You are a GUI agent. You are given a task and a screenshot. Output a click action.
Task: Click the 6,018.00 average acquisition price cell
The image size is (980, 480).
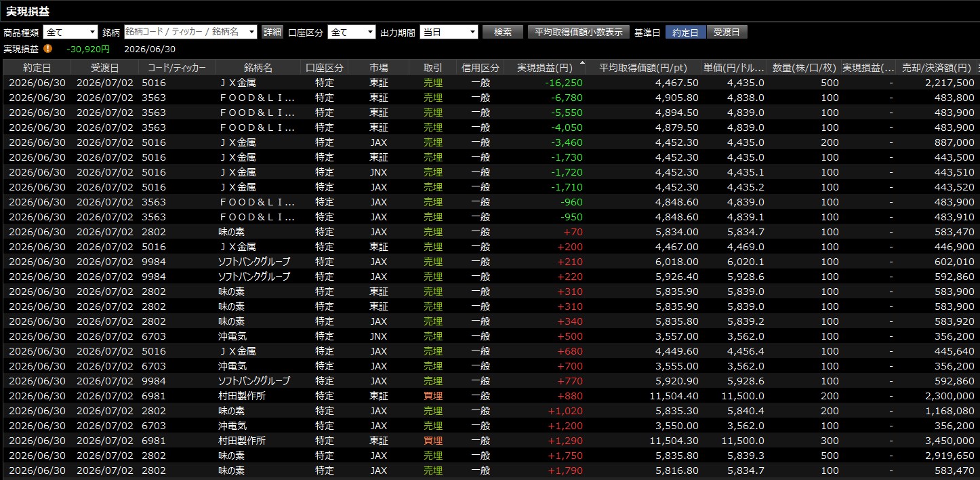(x=676, y=262)
